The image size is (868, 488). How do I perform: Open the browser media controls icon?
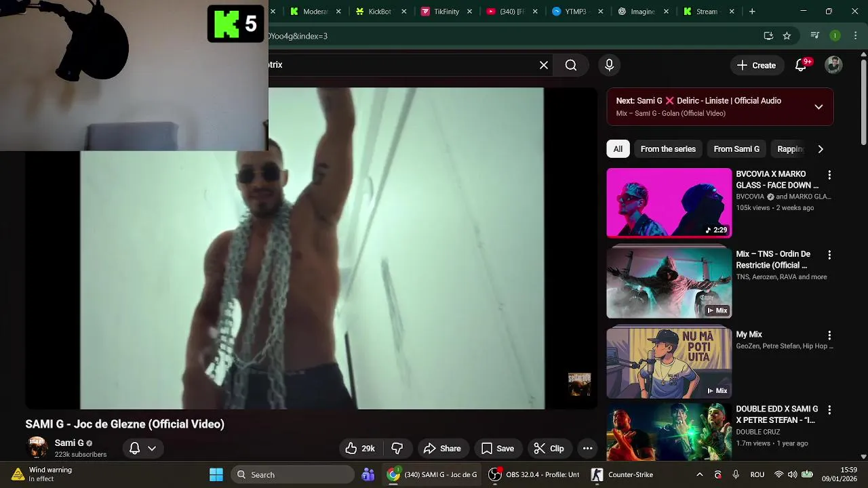click(x=815, y=36)
